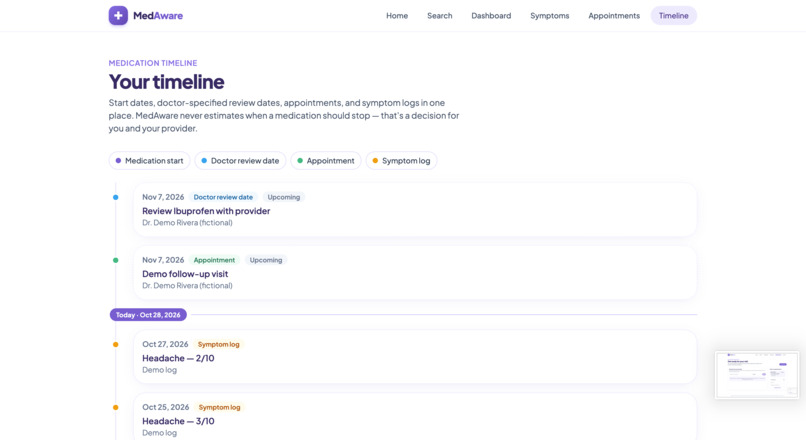Click the Symptom log tag on Oct 25 card

pyautogui.click(x=219, y=408)
